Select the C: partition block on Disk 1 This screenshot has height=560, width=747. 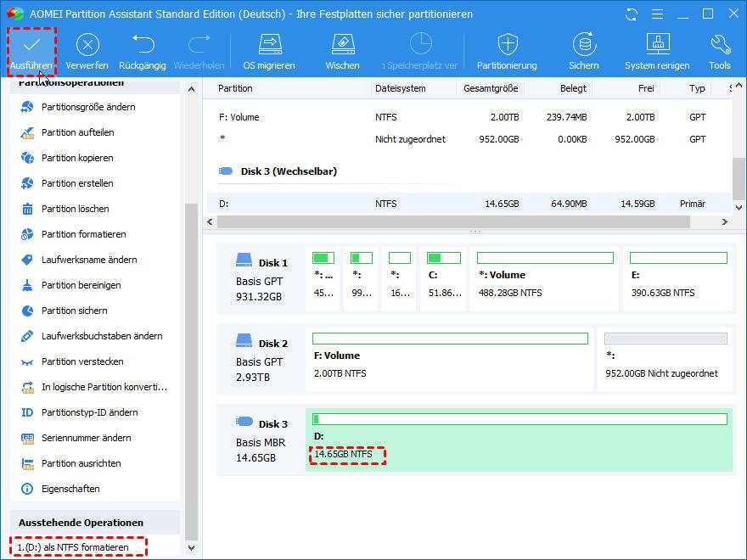pos(444,278)
